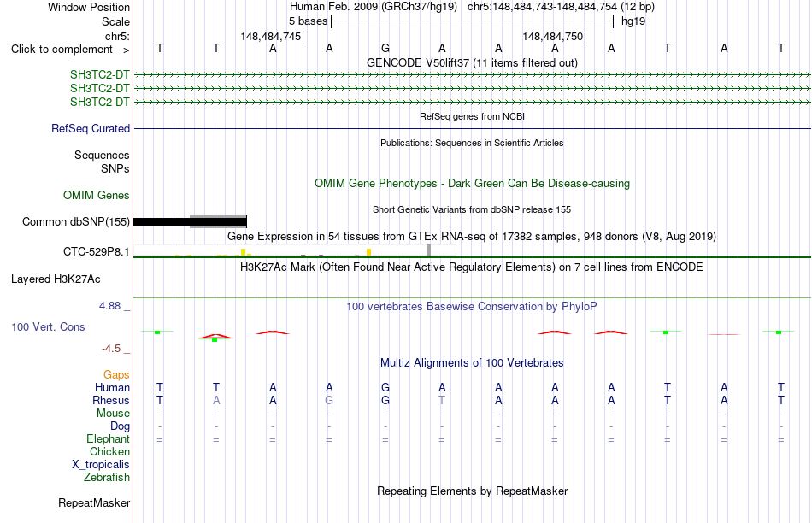Open the GENCODE V50lift37 track title
The image size is (812, 523).
(472, 62)
